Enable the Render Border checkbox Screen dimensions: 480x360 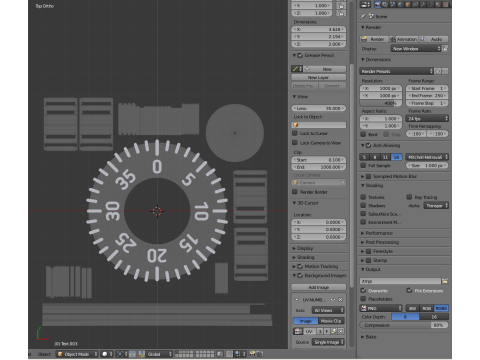coord(295,192)
